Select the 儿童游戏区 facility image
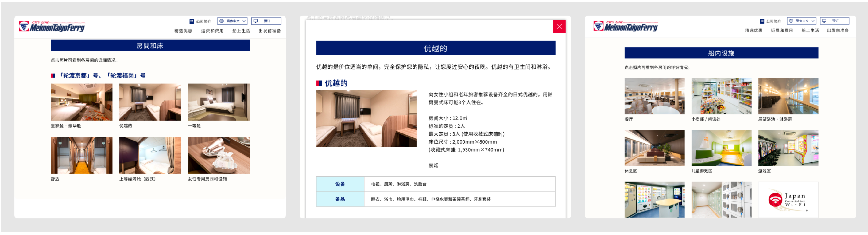This screenshot has height=235, width=868. (x=721, y=148)
